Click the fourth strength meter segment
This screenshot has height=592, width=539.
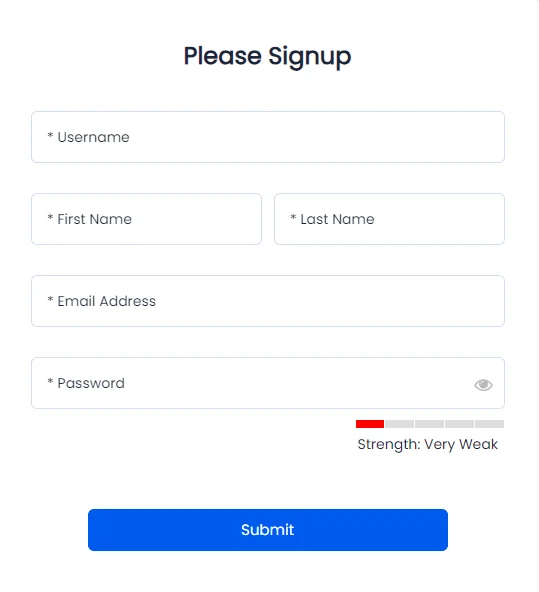click(x=459, y=424)
